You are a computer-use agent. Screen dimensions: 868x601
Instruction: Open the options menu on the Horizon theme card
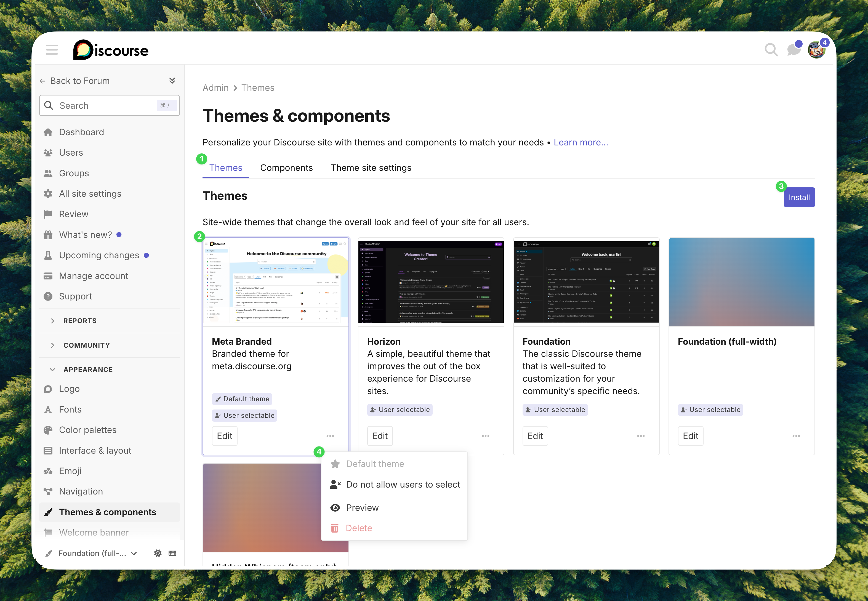click(x=485, y=436)
